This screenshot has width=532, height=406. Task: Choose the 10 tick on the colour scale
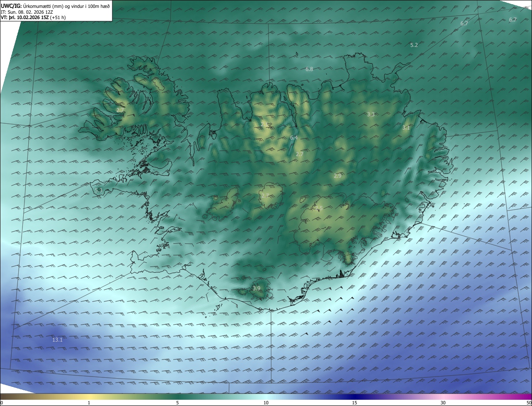click(x=266, y=403)
